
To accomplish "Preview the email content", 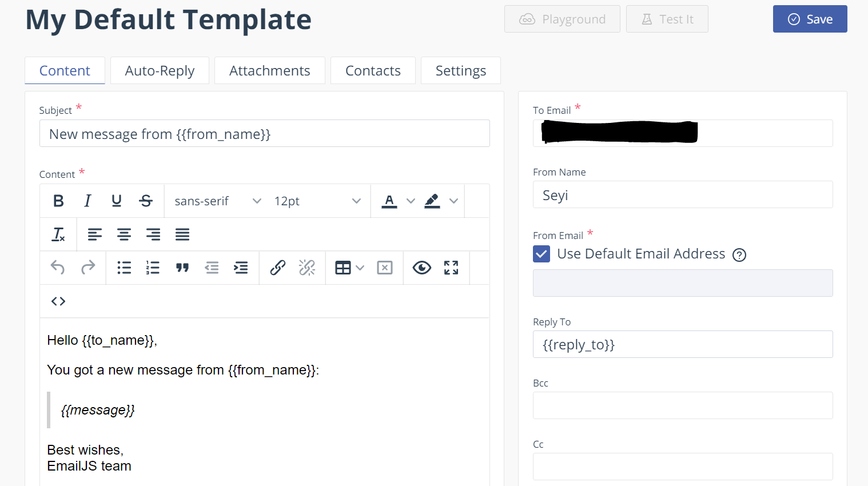I will click(421, 267).
